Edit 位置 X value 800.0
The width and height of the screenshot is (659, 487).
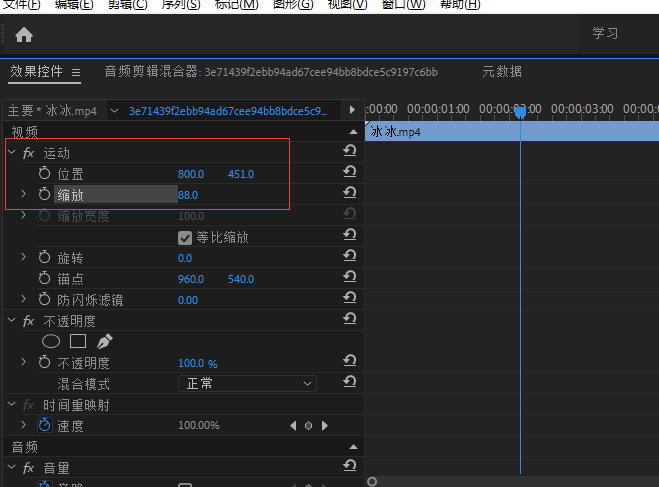coord(191,174)
